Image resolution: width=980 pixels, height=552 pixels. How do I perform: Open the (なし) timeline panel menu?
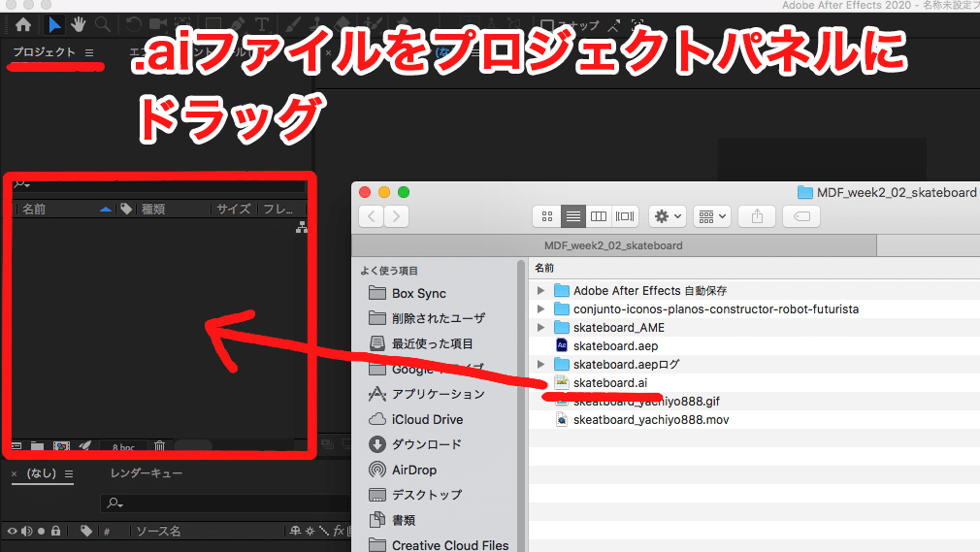69,473
